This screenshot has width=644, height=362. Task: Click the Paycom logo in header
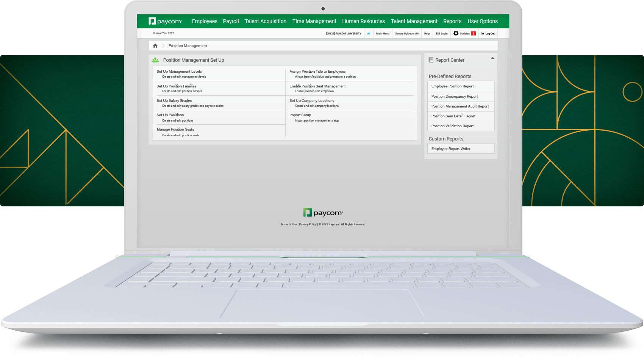165,21
